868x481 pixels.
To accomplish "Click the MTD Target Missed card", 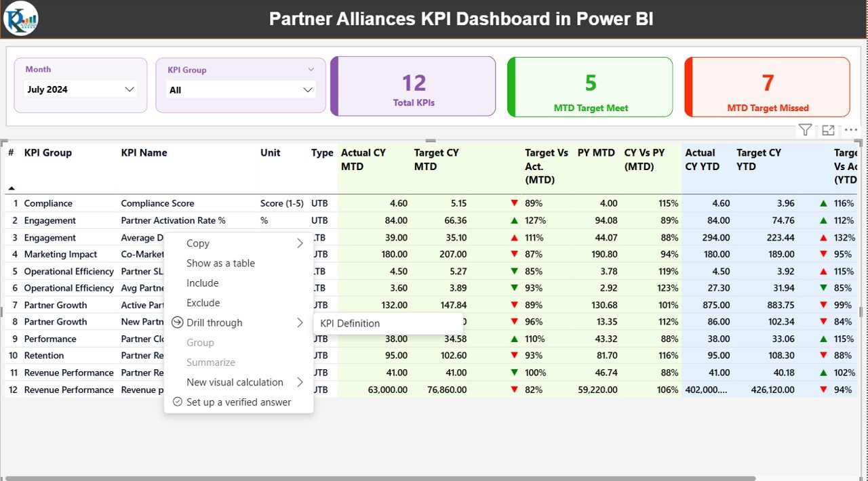I will 767,87.
